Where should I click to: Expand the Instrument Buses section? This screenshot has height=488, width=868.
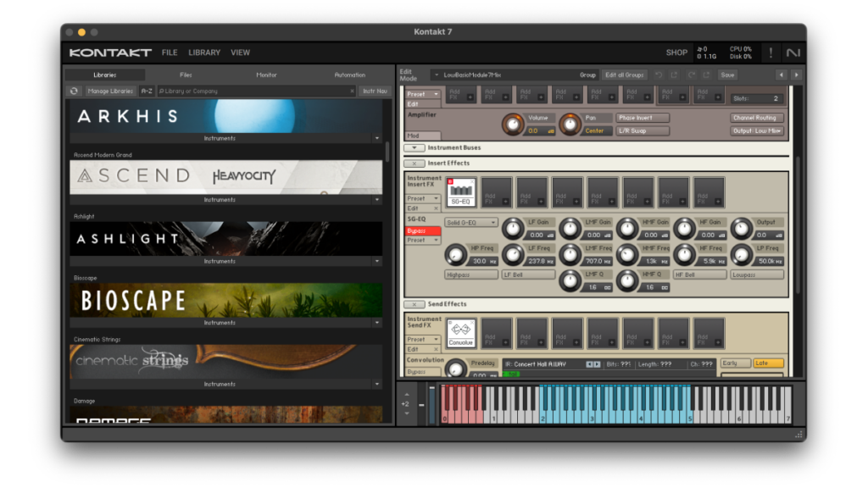point(414,147)
